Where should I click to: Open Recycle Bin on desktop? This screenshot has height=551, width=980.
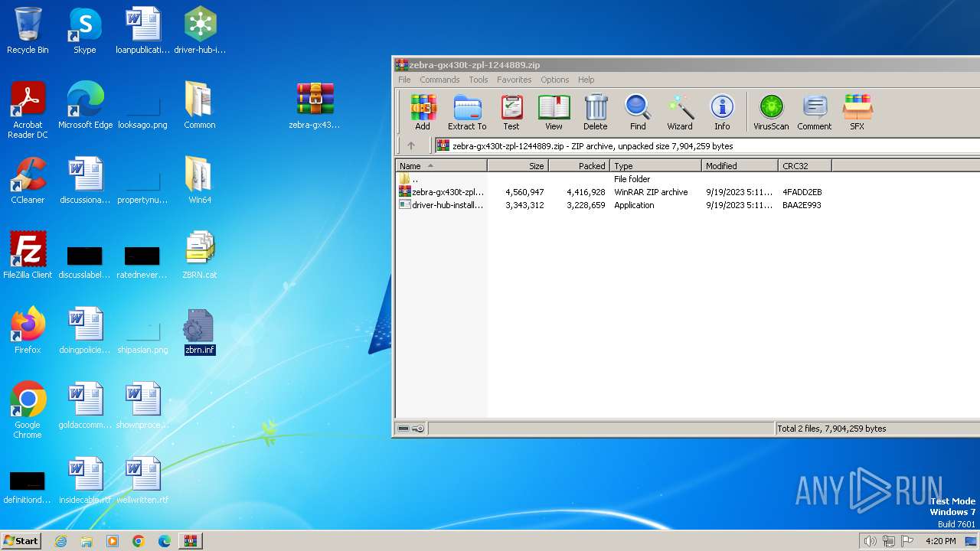(x=28, y=31)
